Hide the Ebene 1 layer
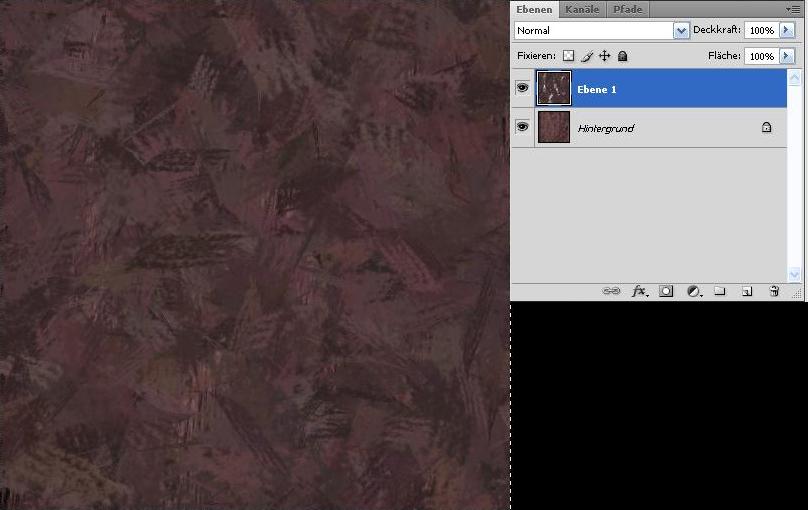Image resolution: width=808 pixels, height=510 pixels. click(522, 88)
